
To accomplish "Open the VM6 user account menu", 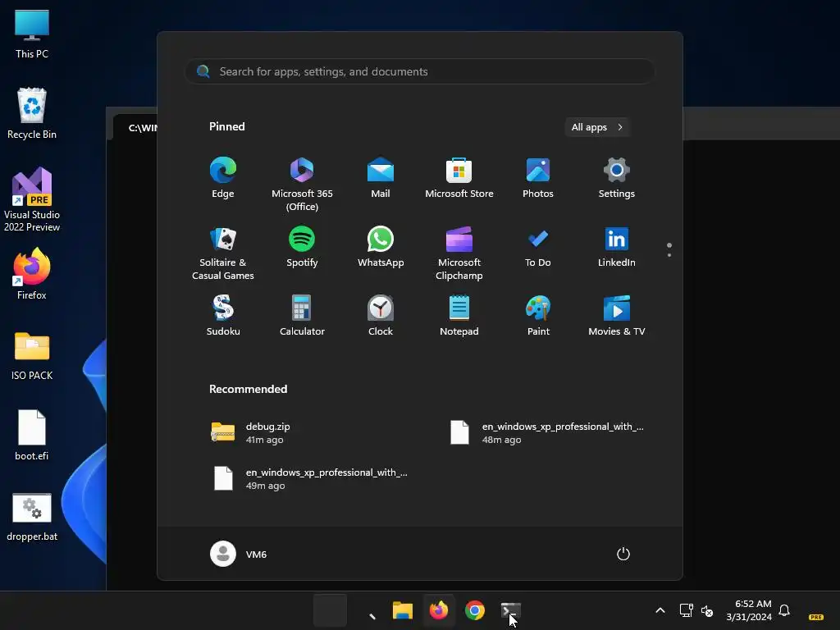I will coord(239,554).
